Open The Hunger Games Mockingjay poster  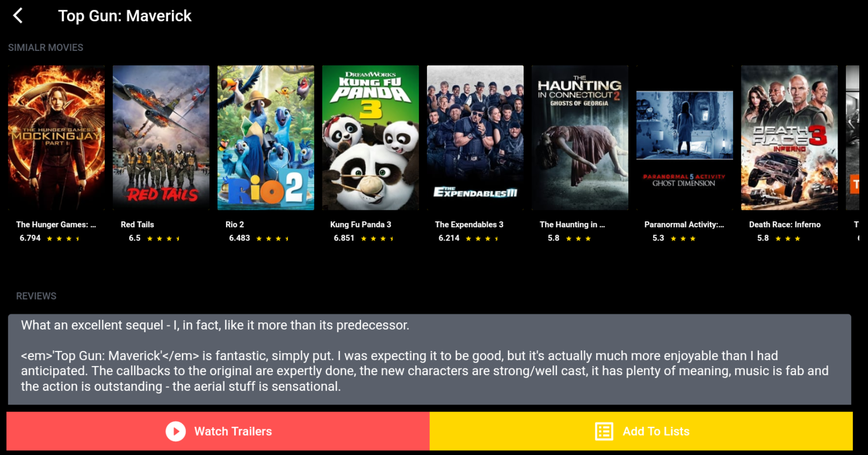click(57, 138)
